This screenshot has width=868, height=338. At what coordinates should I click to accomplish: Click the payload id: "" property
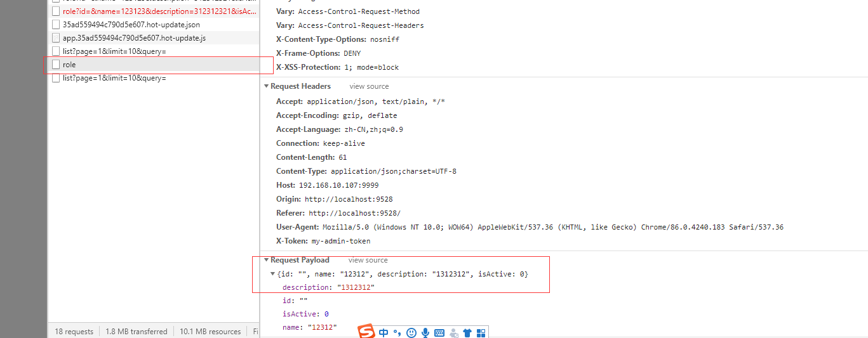[x=295, y=301]
